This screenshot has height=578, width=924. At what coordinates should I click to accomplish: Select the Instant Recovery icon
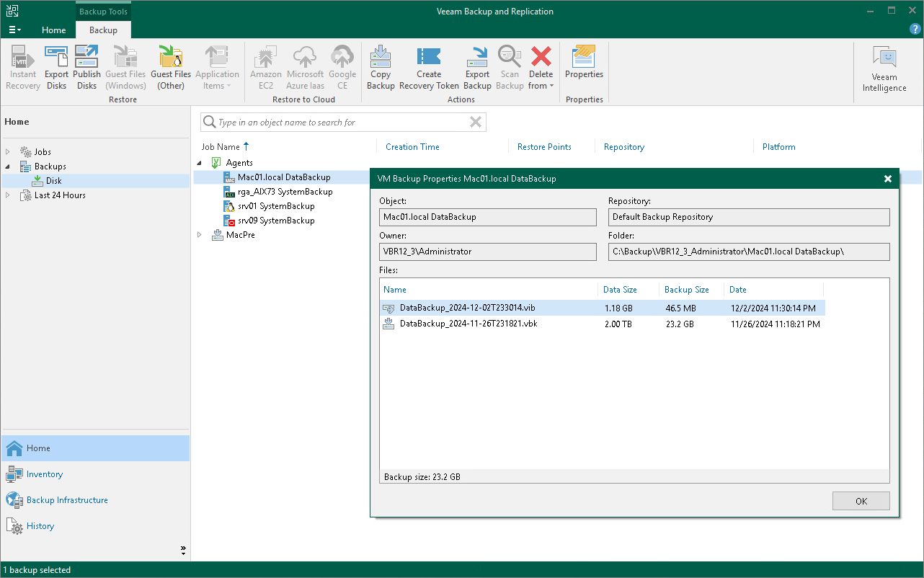click(22, 66)
